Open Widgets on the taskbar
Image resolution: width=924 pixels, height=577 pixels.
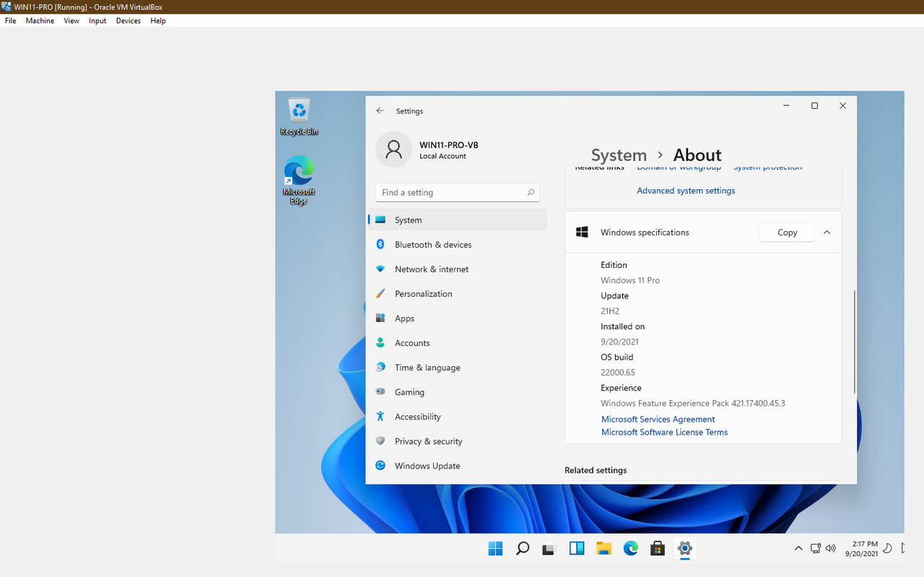click(x=577, y=549)
